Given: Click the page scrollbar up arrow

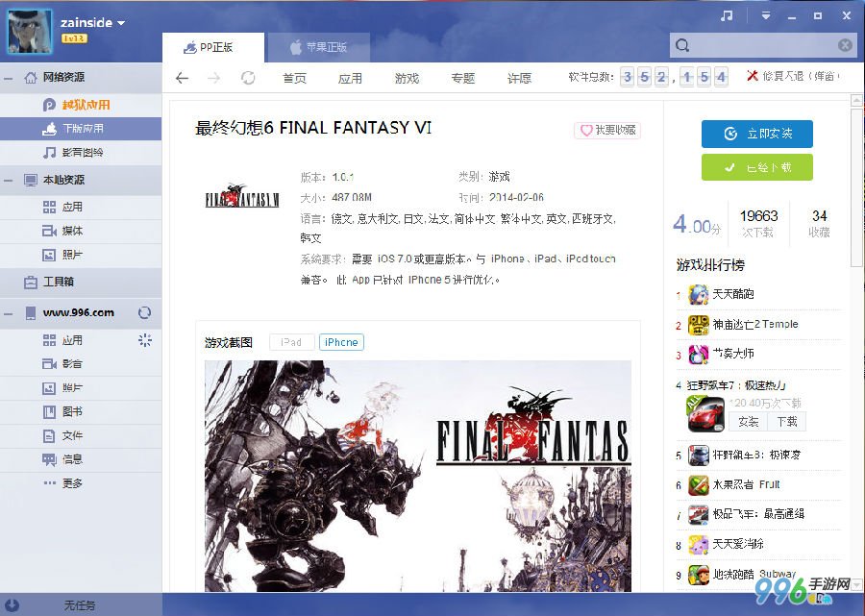Looking at the screenshot, I should click(856, 100).
